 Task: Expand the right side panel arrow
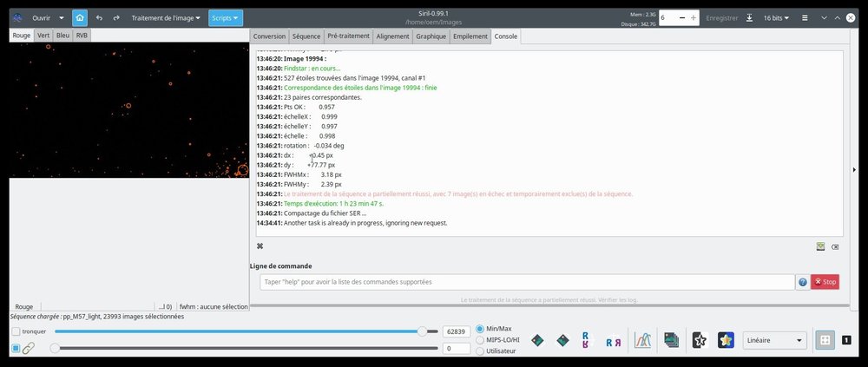pos(854,169)
